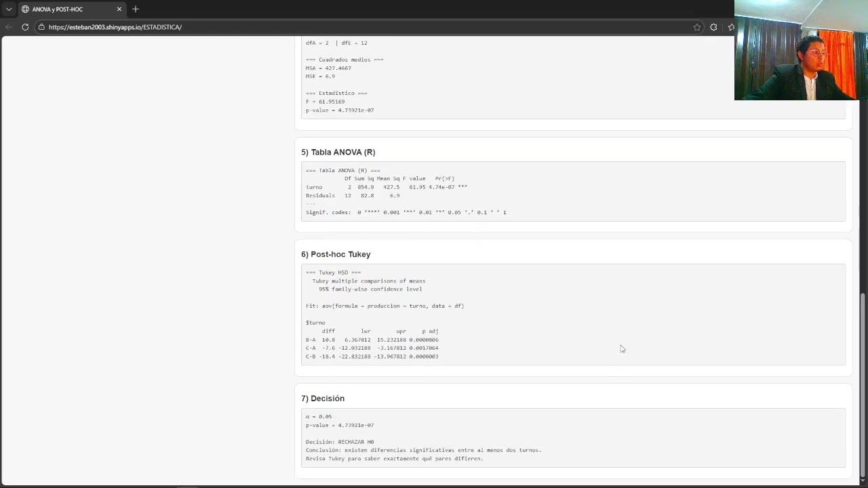Click the 'Signif. codes' line

[x=406, y=213]
